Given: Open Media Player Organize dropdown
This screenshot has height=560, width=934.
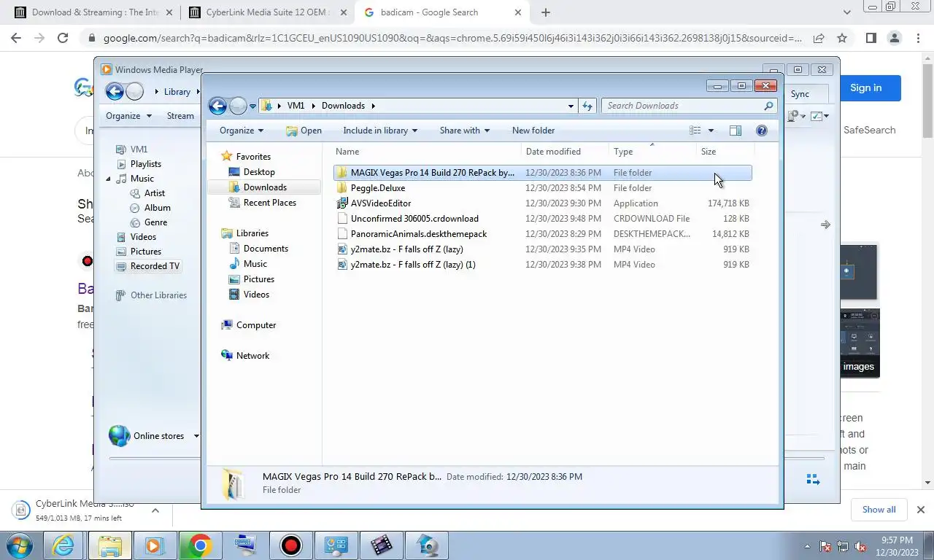Looking at the screenshot, I should tap(128, 116).
